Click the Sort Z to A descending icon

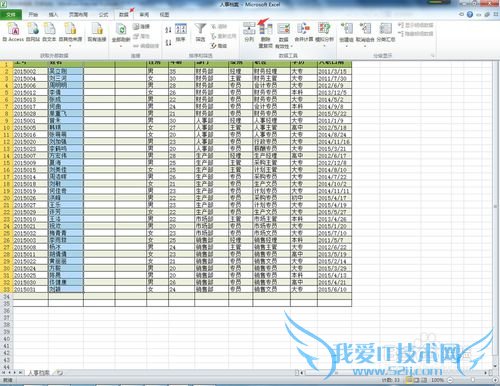169,42
